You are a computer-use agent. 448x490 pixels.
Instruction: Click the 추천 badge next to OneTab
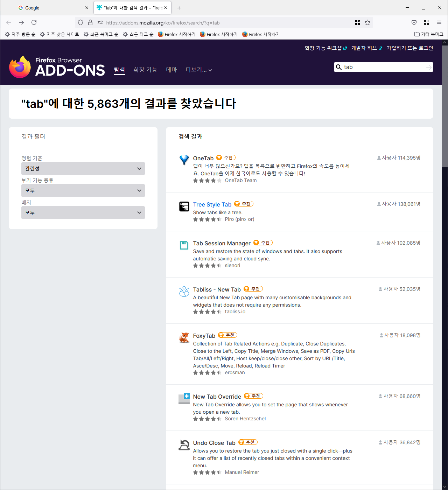pos(226,157)
